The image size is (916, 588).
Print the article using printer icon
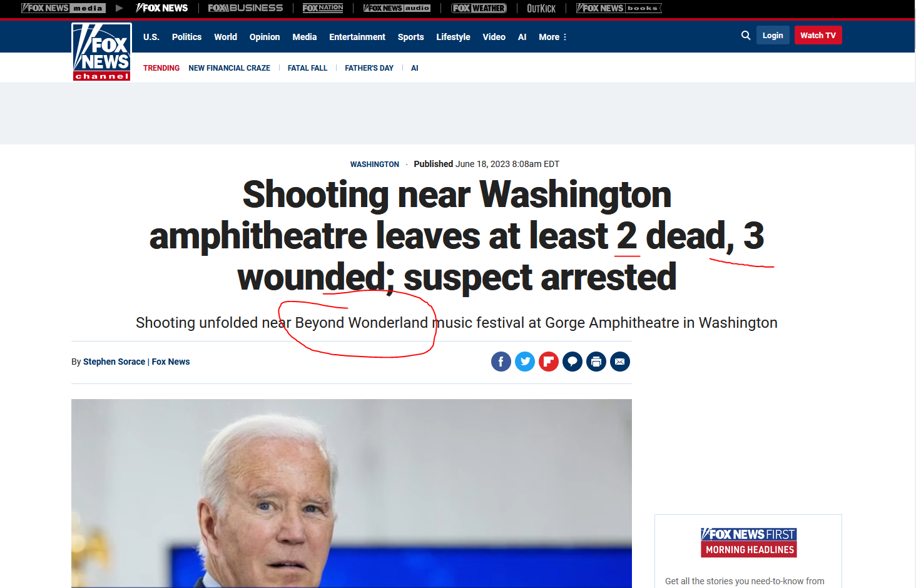click(596, 362)
